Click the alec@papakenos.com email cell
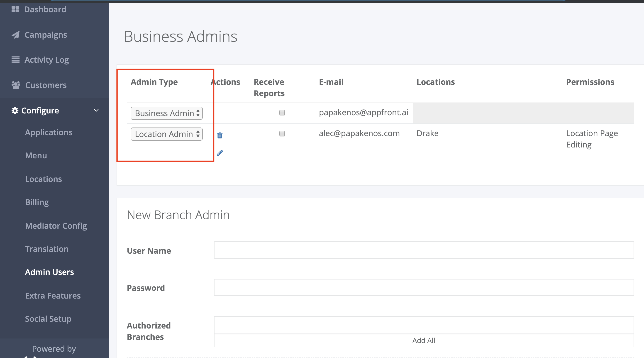 pos(359,133)
